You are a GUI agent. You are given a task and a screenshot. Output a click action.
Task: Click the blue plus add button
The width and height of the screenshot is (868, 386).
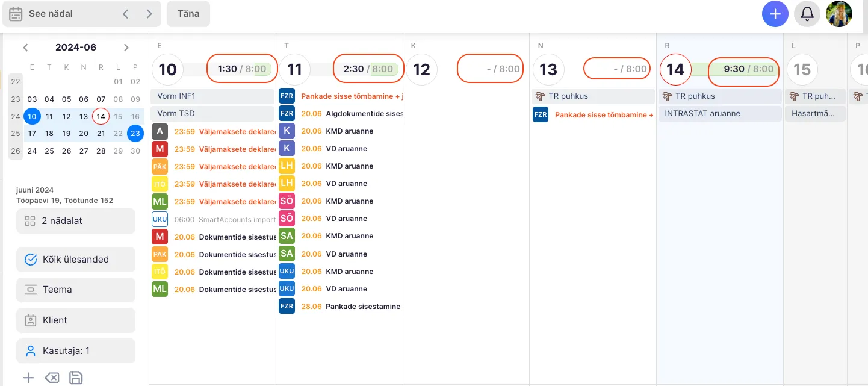click(775, 14)
